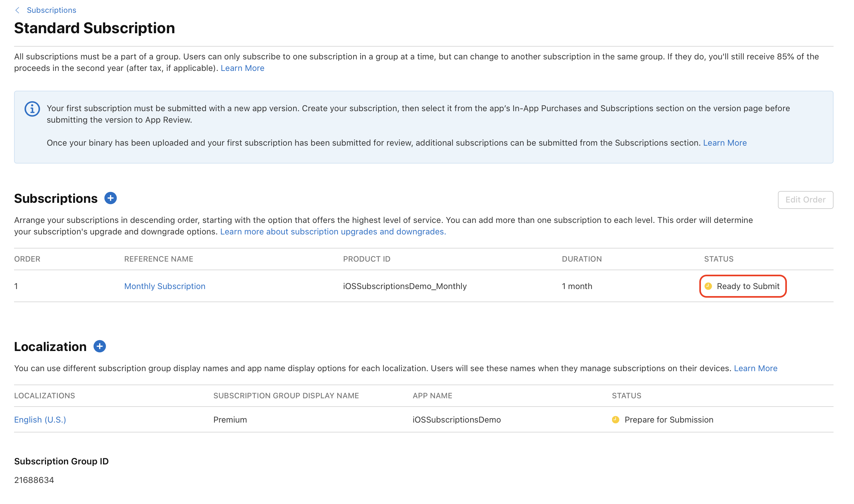Viewport: 854px width, 504px height.
Task: Click Learn More in Localization description
Action: [x=756, y=368]
